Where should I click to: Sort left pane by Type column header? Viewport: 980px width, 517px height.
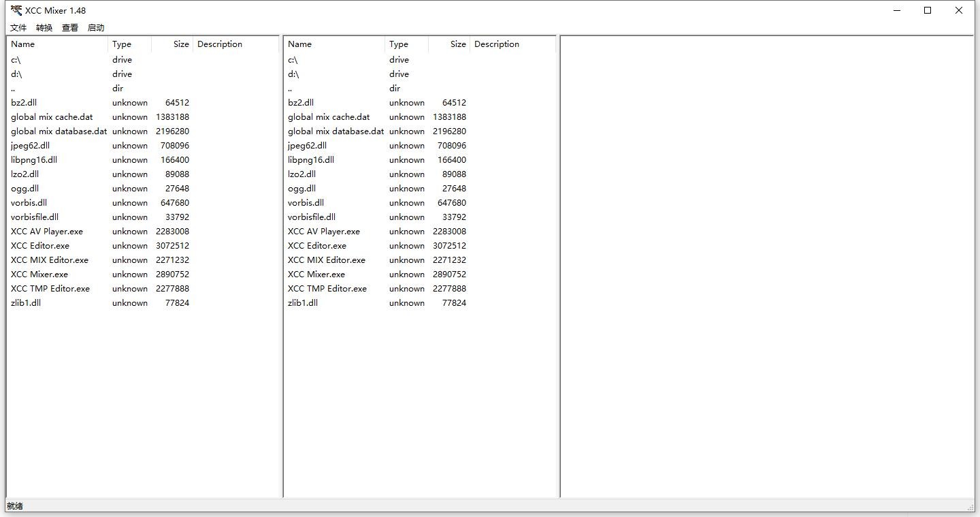point(129,44)
